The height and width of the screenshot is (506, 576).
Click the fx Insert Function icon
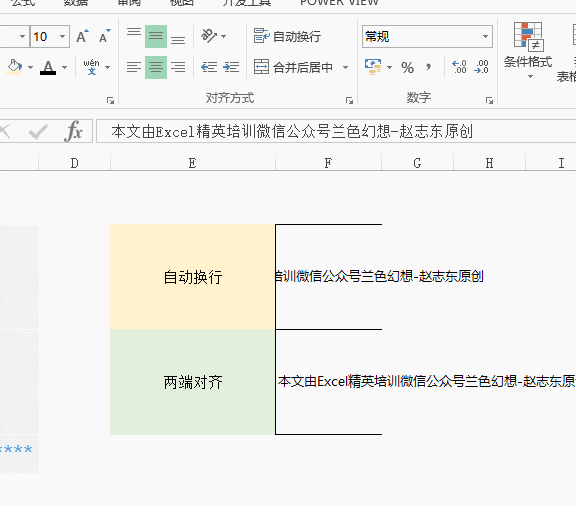point(73,131)
